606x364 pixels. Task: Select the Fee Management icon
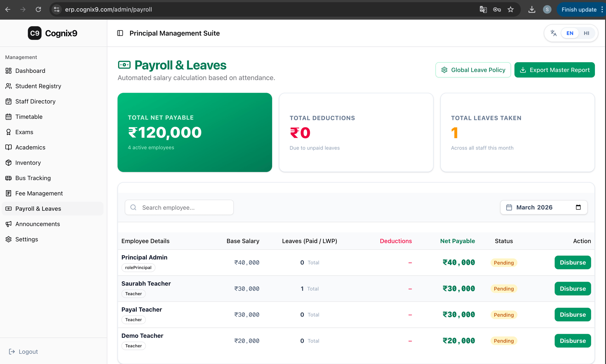(9, 193)
